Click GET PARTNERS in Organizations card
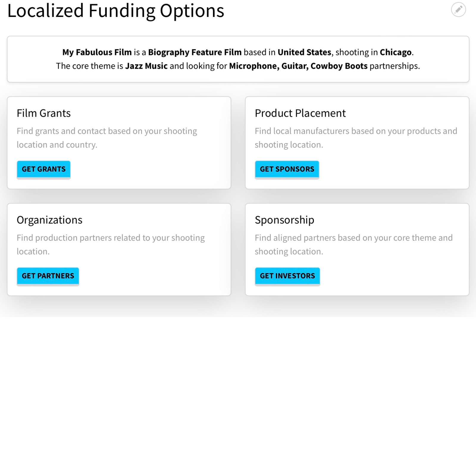The height and width of the screenshot is (476, 476). point(48,275)
